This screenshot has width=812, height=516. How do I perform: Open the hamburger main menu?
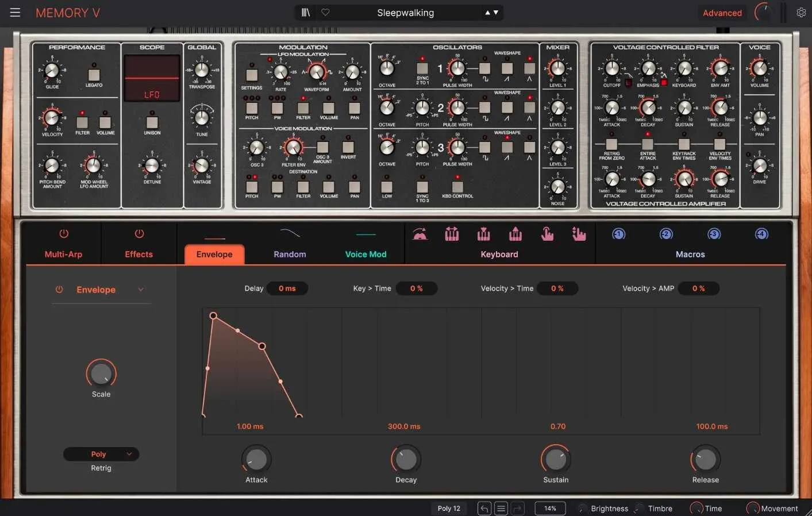[15, 13]
